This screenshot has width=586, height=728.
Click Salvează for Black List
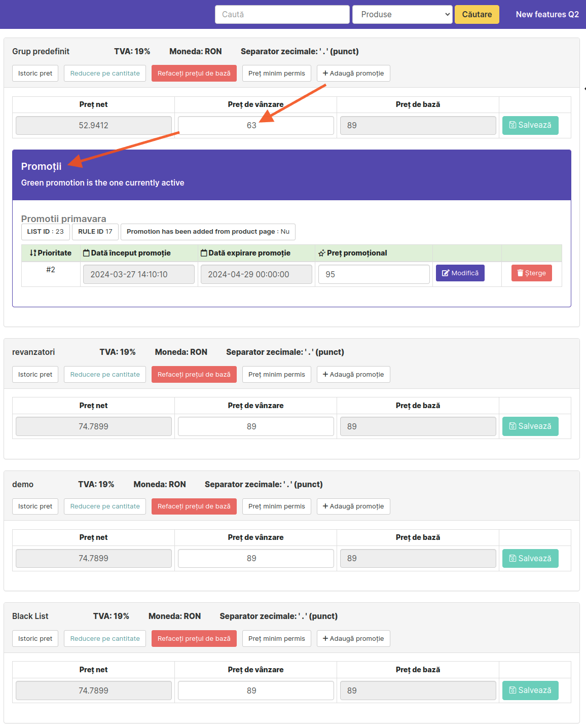click(x=530, y=690)
